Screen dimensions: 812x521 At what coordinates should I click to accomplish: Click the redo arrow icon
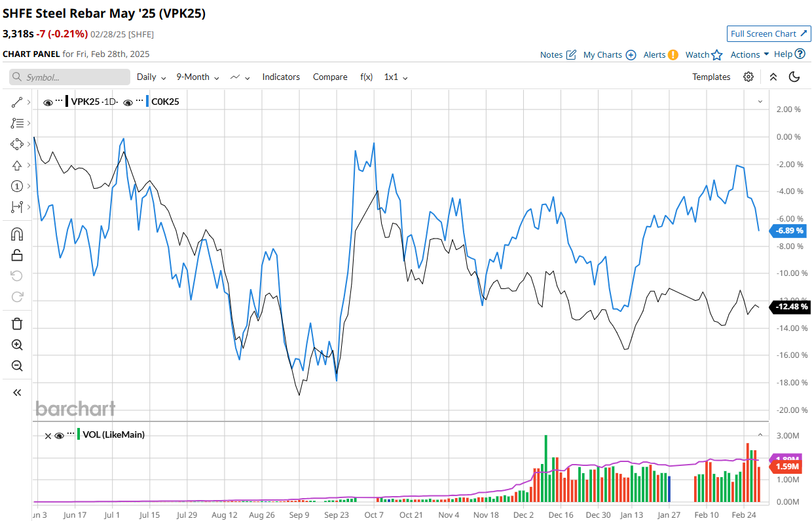[17, 297]
